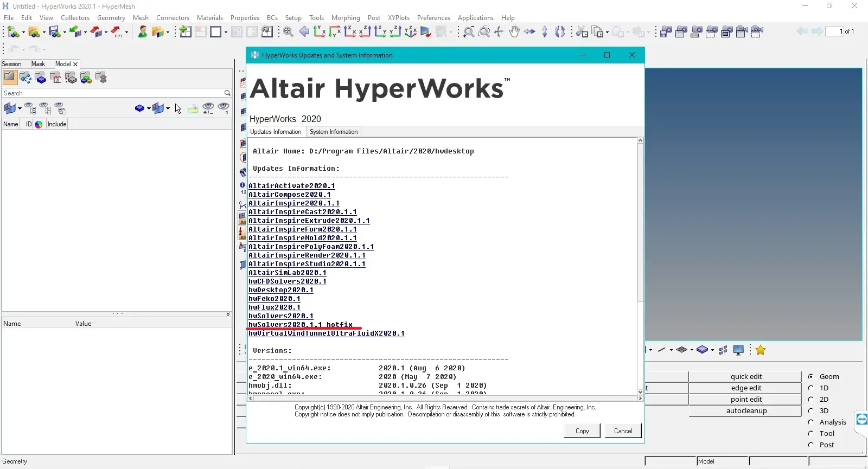This screenshot has width=868, height=469.
Task: Toggle the Show/Hide eye plus-minus icon
Action: 208,108
